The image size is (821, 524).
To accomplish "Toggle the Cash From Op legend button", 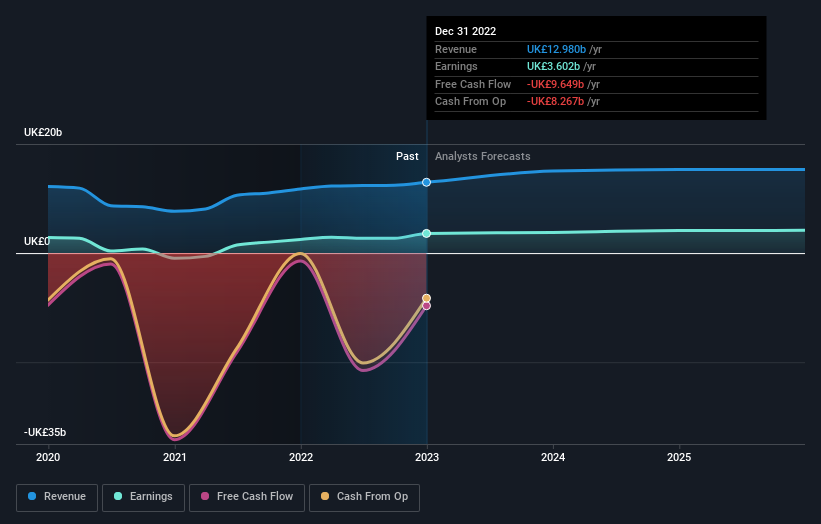I will tap(364, 497).
